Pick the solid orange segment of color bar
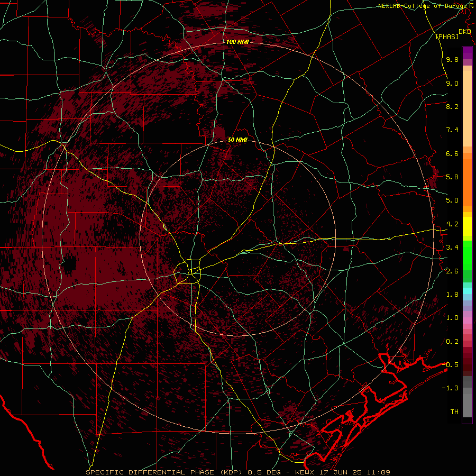Image resolution: width=476 pixels, height=476 pixels. pyautogui.click(x=467, y=183)
